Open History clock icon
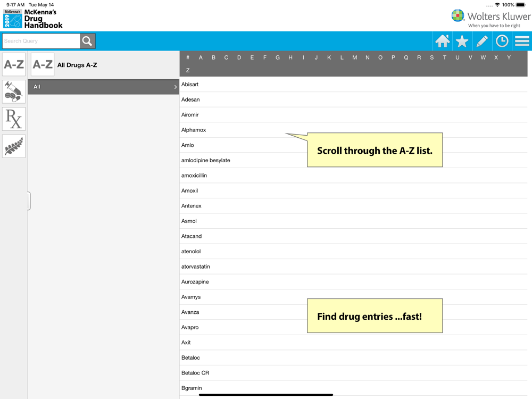Viewport: 532px width, 399px height. pos(502,41)
